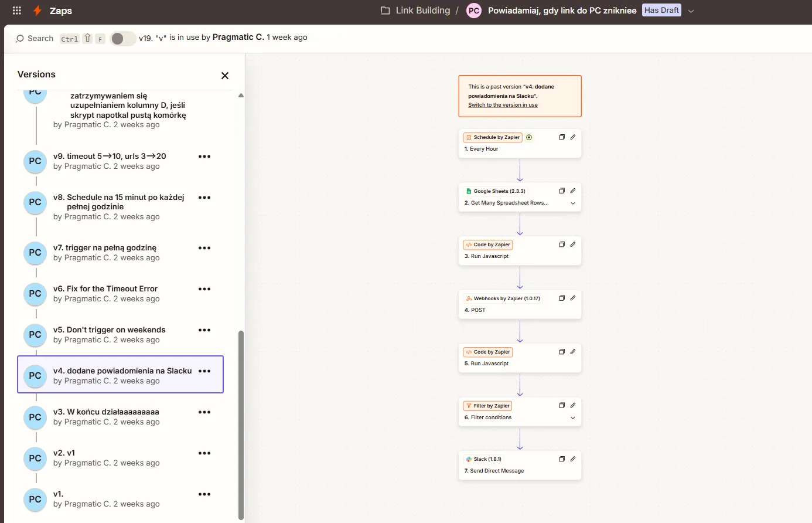Open options menu for version v1

tap(204, 494)
